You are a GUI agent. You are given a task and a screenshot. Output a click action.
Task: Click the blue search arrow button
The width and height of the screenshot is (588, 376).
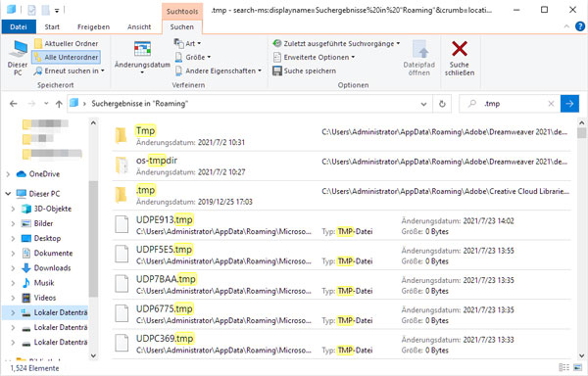569,104
